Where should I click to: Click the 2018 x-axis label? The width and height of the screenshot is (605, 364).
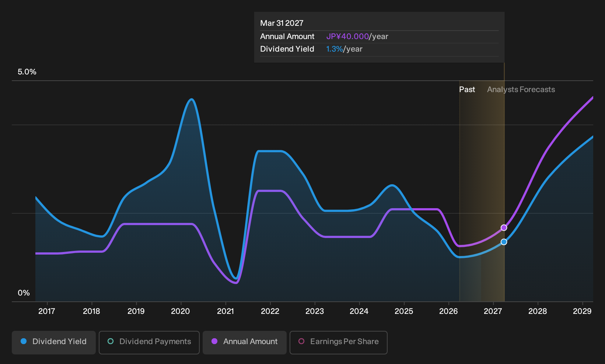click(x=91, y=311)
